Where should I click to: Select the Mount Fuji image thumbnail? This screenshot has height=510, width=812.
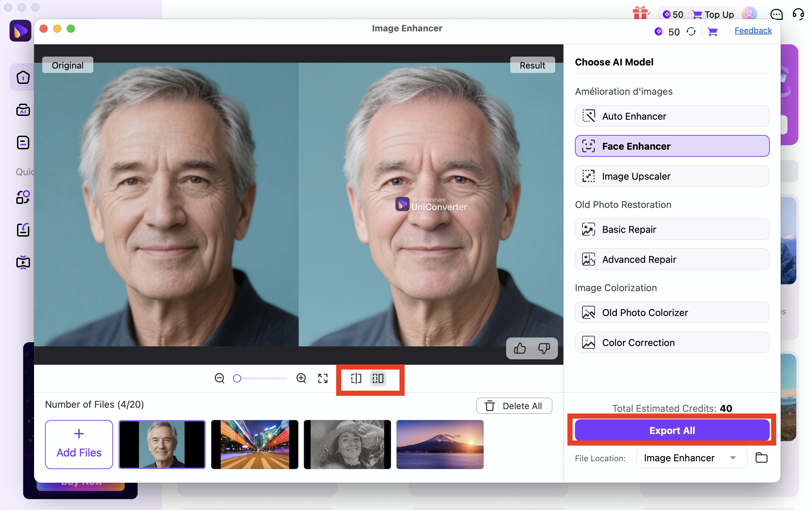pyautogui.click(x=440, y=445)
